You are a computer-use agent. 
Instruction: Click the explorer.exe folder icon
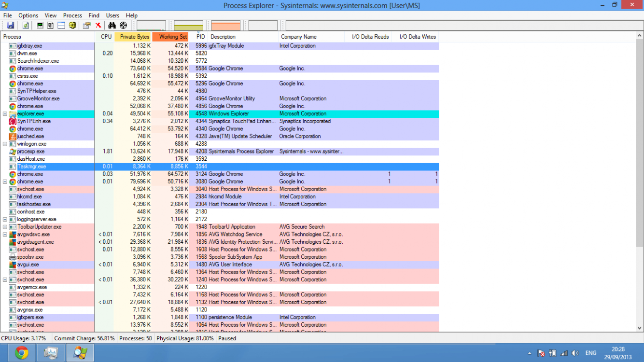(13, 114)
